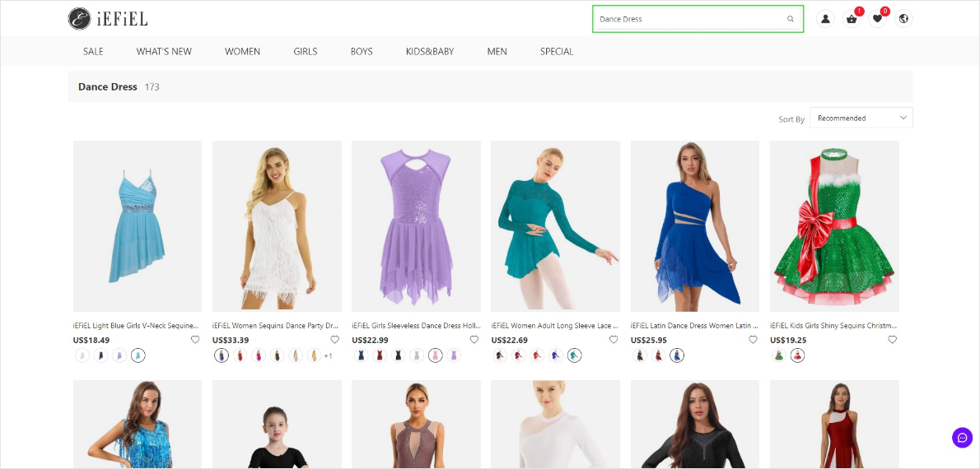Image resolution: width=980 pixels, height=469 pixels.
Task: Select navy swatch on US$22.99 dress
Action: pos(361,355)
